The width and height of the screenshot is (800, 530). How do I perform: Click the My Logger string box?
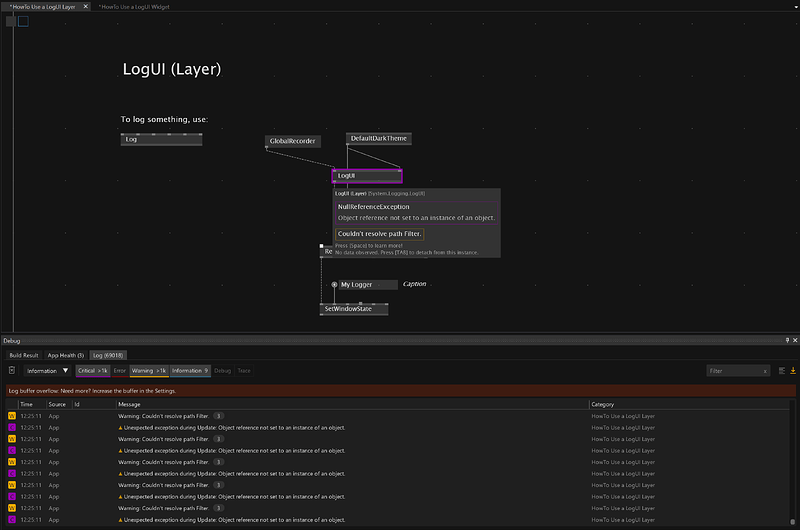[x=368, y=285]
